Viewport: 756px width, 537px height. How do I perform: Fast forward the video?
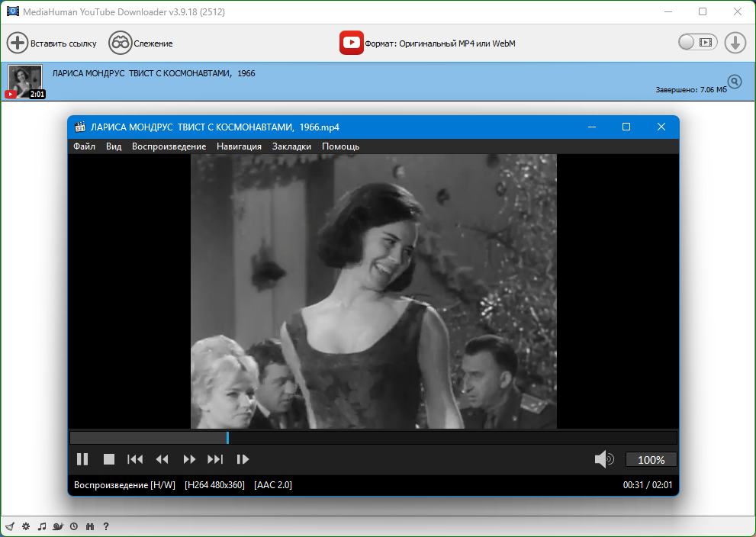[x=189, y=459]
